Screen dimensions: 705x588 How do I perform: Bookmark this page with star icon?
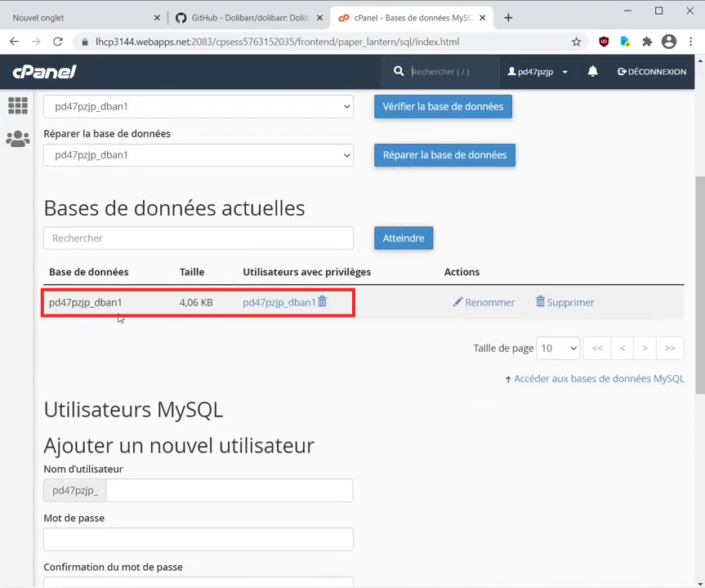pos(577,42)
